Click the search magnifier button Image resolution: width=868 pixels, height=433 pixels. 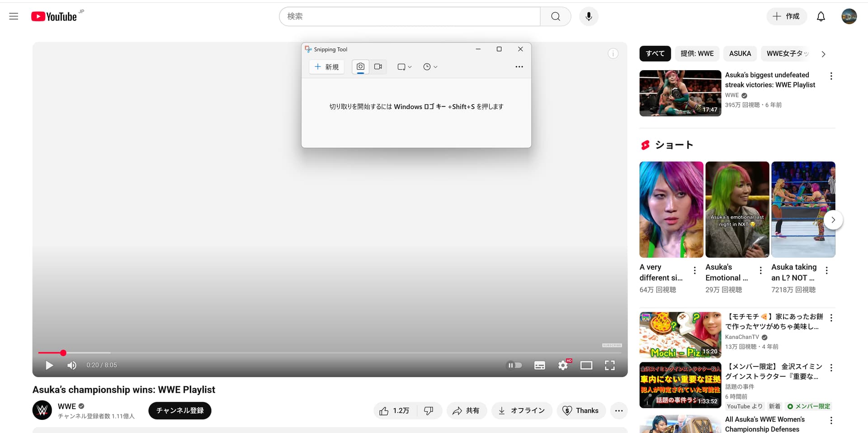coord(556,16)
